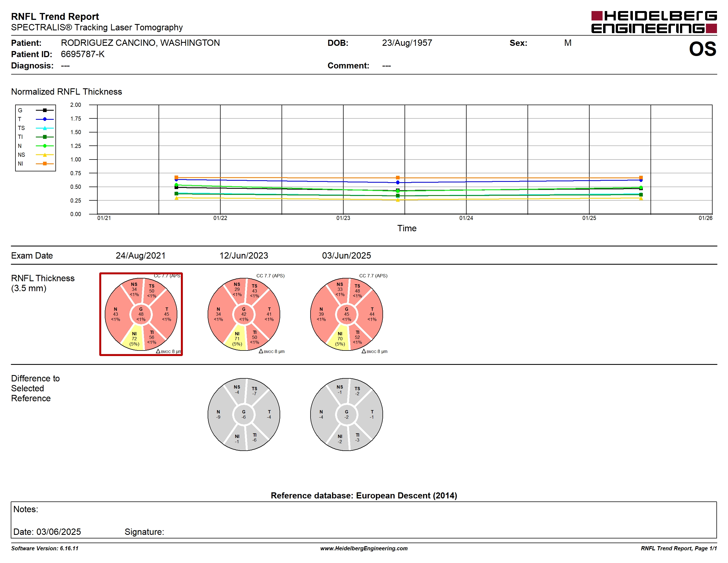
Task: Click the orange NI data point at mid-2023
Action: 398,178
